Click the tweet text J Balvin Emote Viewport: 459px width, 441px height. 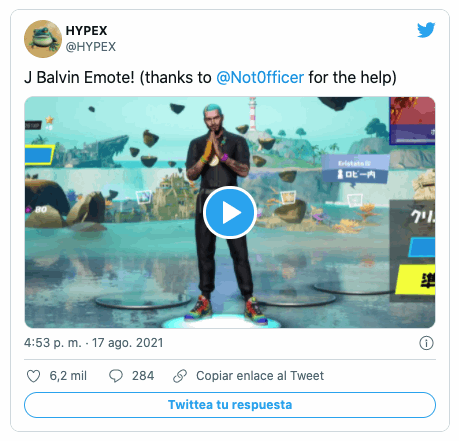[79, 77]
